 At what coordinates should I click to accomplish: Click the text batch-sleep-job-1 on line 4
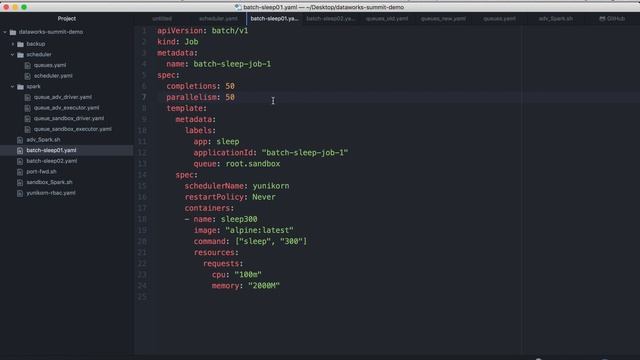click(232, 64)
